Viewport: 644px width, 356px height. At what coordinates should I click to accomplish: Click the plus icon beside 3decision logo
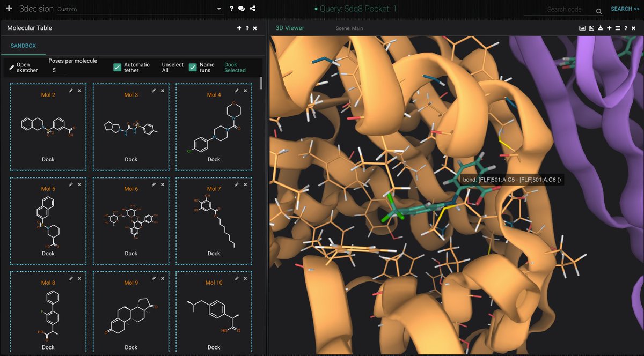click(x=9, y=9)
